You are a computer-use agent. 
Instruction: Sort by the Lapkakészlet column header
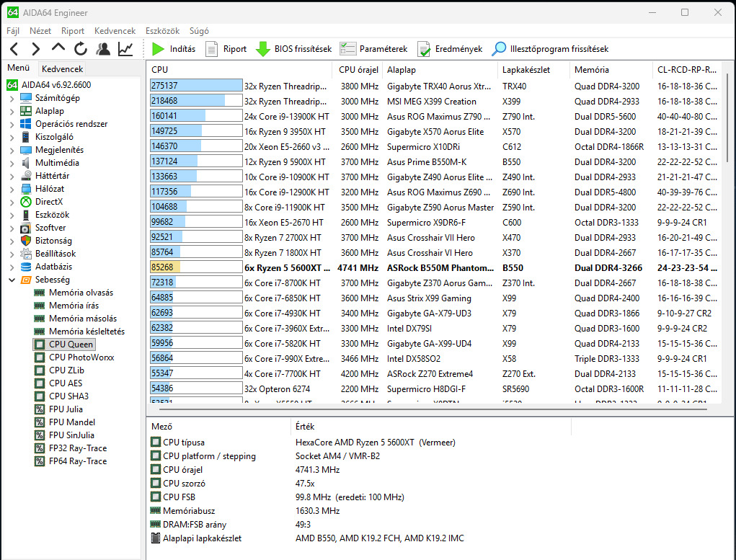pos(533,69)
